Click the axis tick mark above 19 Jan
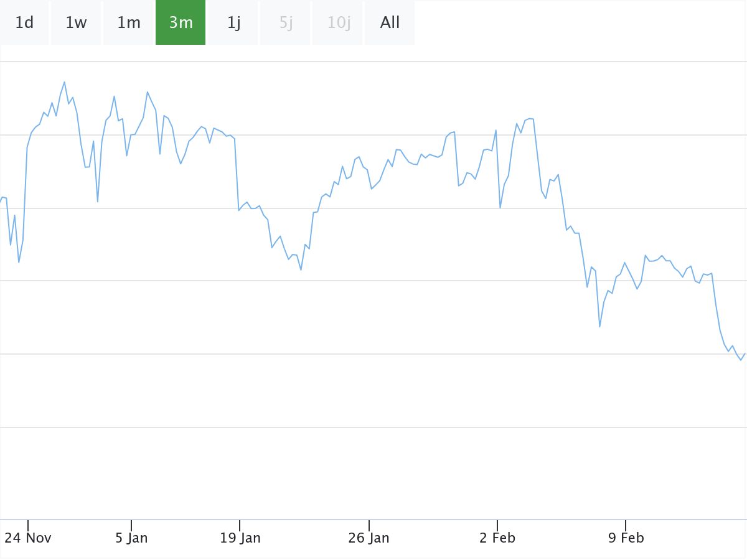Viewport: 747px width, 560px height. click(x=240, y=525)
